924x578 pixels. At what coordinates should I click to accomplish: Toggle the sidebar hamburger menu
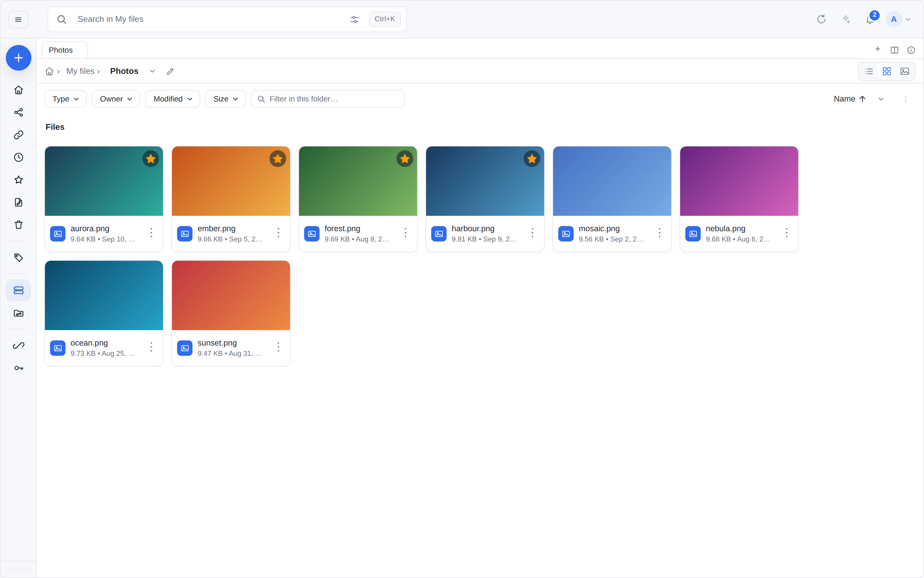pos(18,20)
